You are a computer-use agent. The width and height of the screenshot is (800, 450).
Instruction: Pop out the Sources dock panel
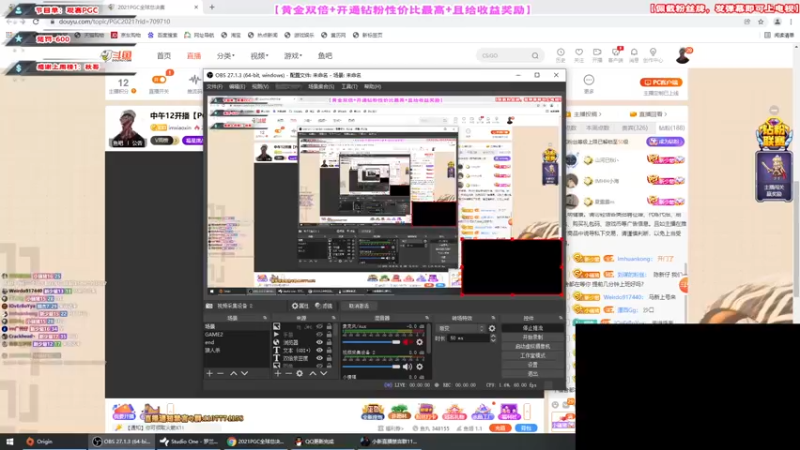pos(334,318)
